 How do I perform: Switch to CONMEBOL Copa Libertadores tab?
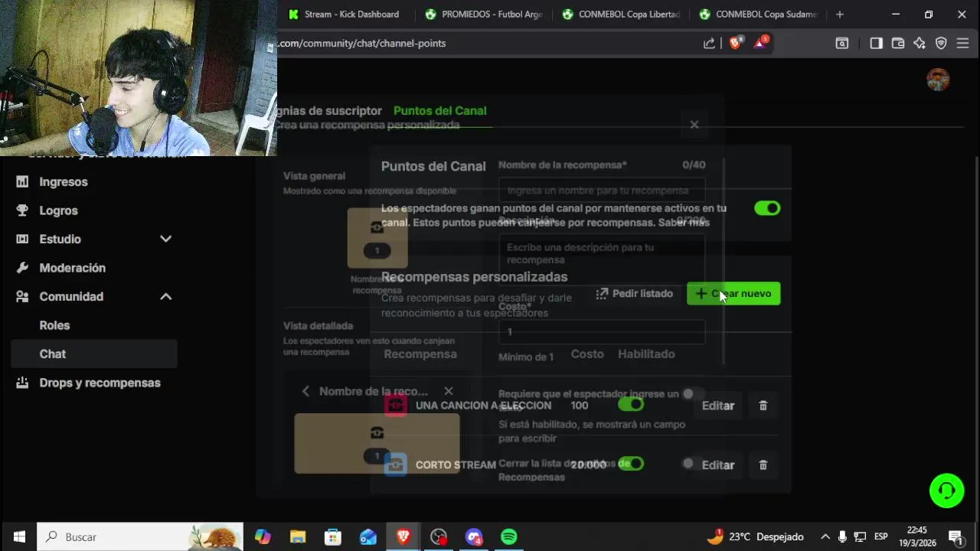622,14
